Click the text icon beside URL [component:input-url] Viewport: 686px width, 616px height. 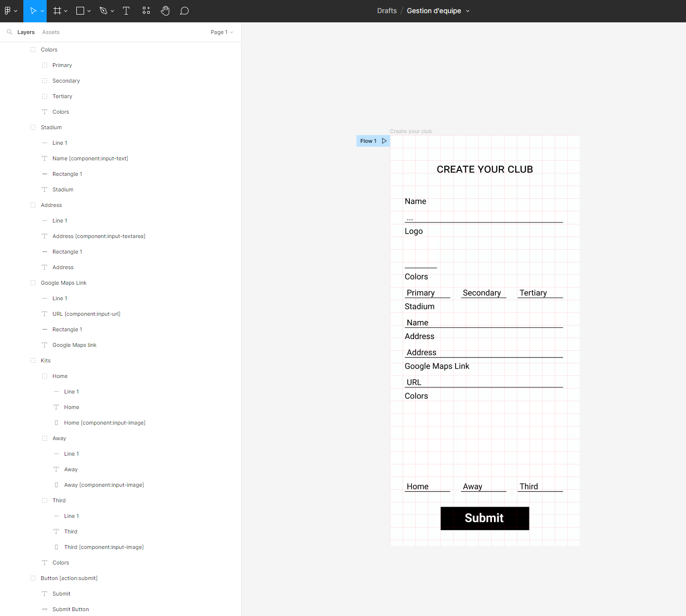[45, 314]
